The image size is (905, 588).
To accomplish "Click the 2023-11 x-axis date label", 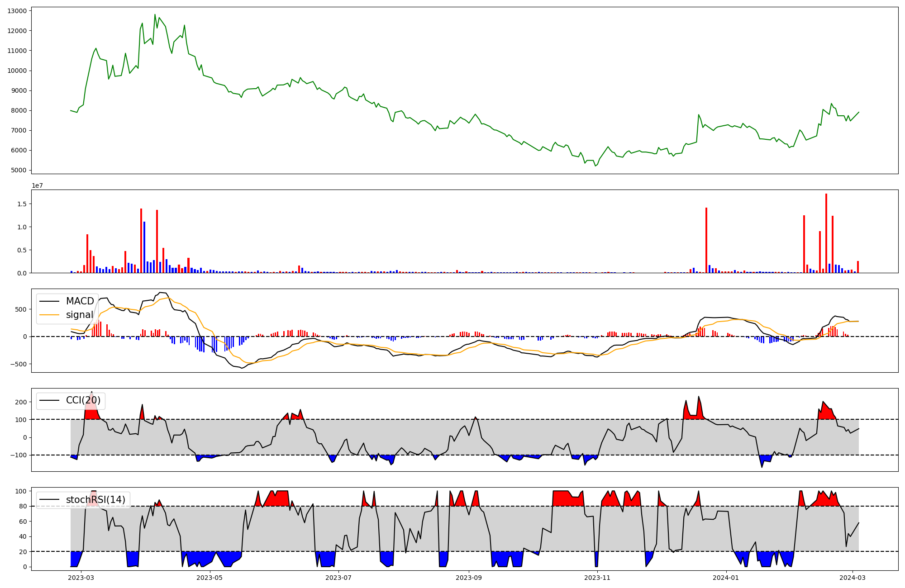I will [x=597, y=578].
